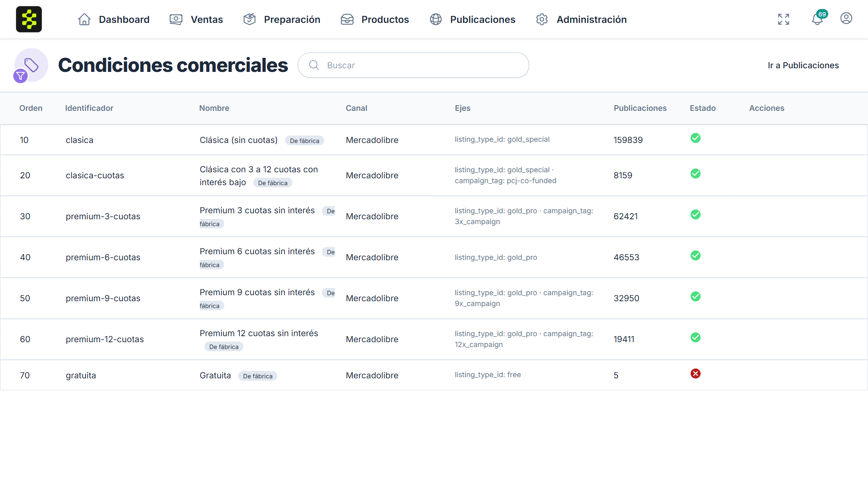The height and width of the screenshot is (494, 868).
Task: Click red status cross for gratuita
Action: point(696,374)
